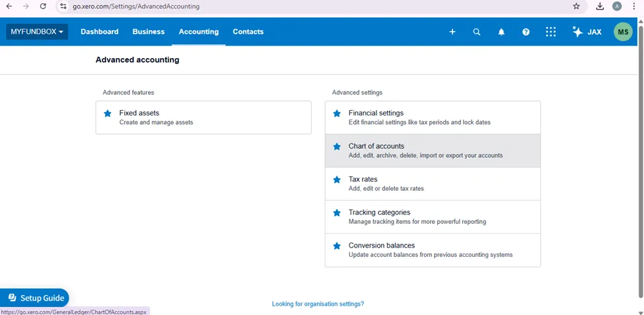Open the Contacts menu
The width and height of the screenshot is (644, 315).
pos(248,32)
